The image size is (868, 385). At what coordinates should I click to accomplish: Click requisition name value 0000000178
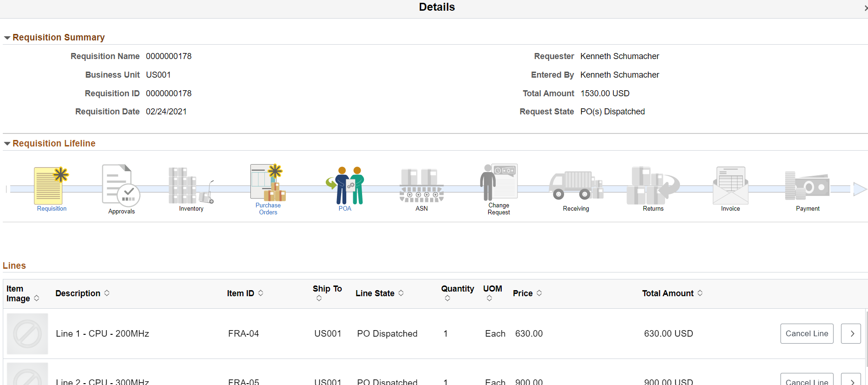coord(168,56)
